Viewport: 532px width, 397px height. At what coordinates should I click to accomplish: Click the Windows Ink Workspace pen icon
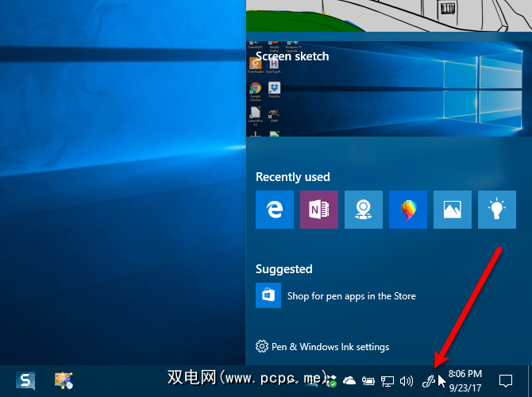pyautogui.click(x=428, y=381)
